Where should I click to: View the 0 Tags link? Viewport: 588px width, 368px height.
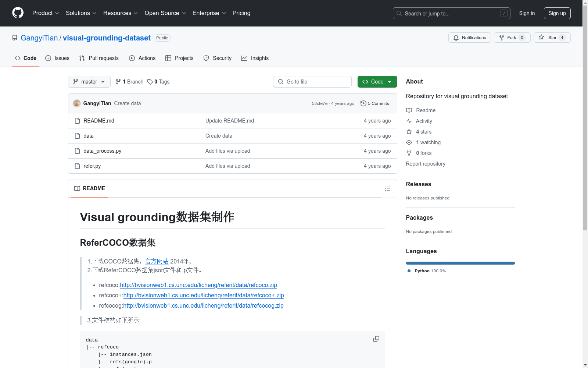[x=158, y=82]
